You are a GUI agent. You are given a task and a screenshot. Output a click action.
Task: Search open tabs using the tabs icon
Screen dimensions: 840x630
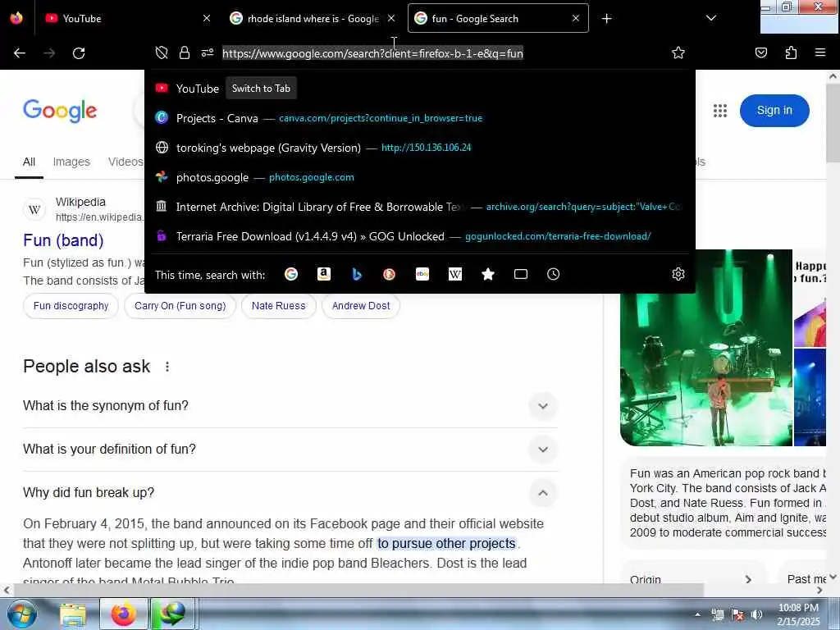(521, 274)
